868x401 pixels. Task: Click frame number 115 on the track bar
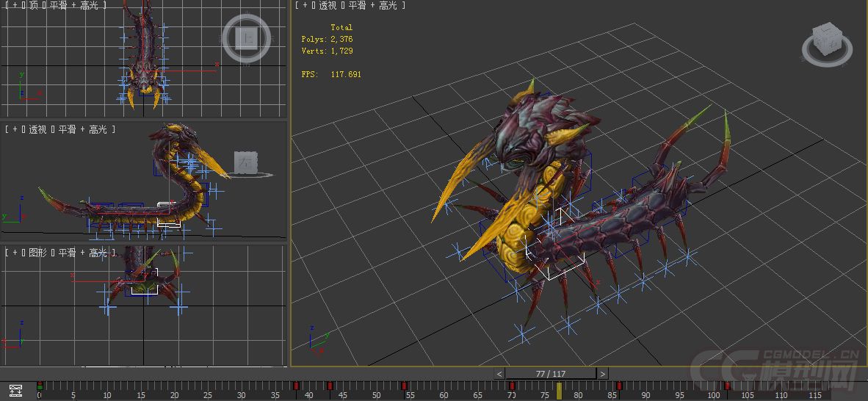pyautogui.click(x=815, y=395)
